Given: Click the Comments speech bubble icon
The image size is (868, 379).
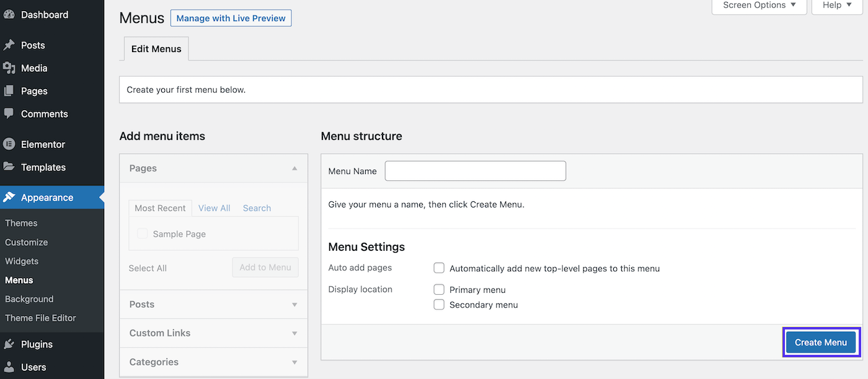Looking at the screenshot, I should click(x=9, y=114).
